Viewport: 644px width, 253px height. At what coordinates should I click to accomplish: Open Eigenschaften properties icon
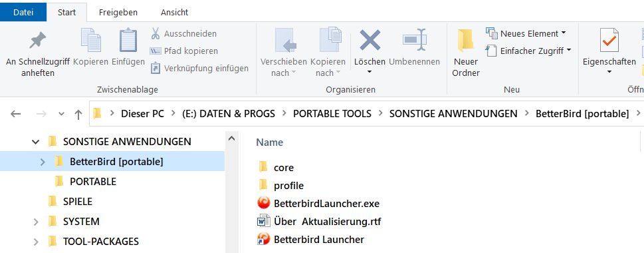(x=609, y=41)
